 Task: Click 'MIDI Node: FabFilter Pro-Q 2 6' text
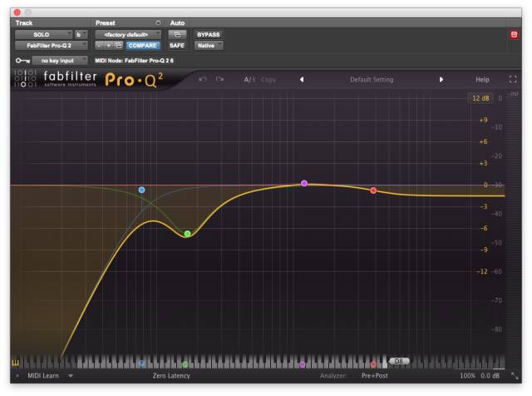click(x=134, y=61)
